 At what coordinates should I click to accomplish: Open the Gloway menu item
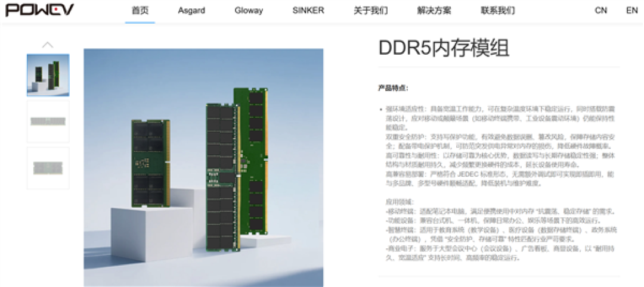pos(249,11)
